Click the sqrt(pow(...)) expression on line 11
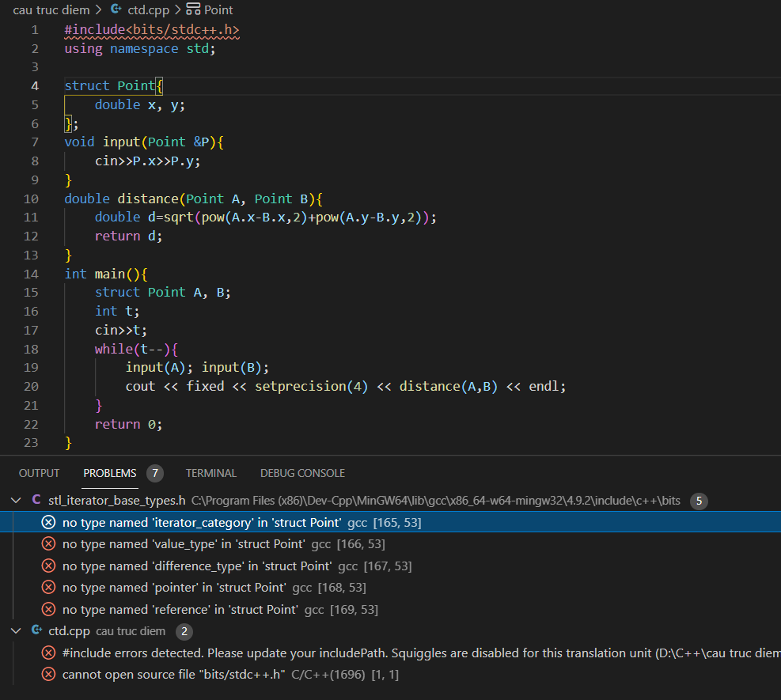This screenshot has height=700, width=781. (297, 217)
